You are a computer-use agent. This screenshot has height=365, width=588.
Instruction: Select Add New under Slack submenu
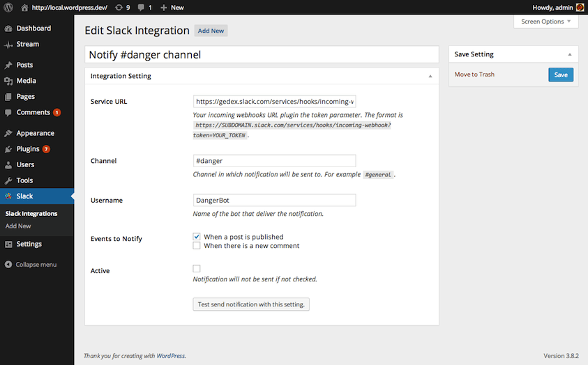click(18, 226)
